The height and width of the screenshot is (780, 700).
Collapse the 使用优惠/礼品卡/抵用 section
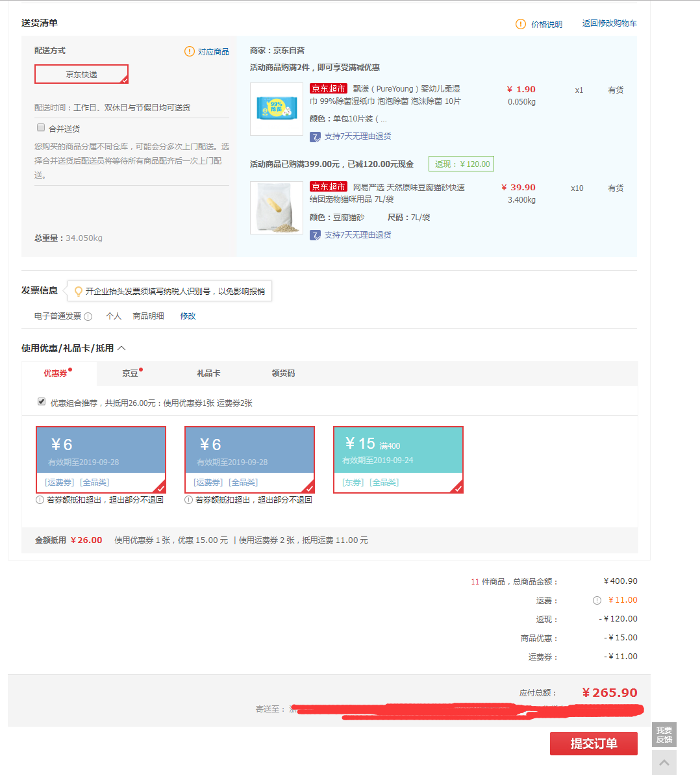tap(121, 349)
